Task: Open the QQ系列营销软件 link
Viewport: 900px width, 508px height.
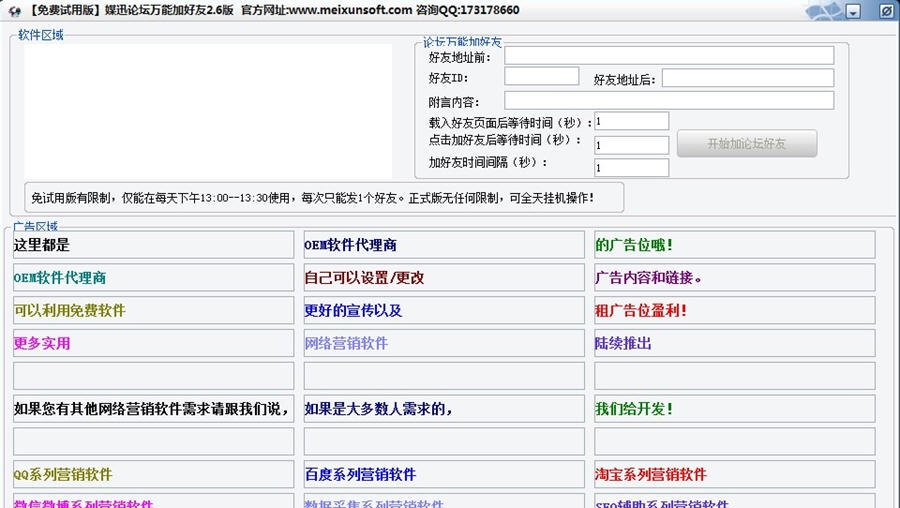Action: tap(153, 474)
